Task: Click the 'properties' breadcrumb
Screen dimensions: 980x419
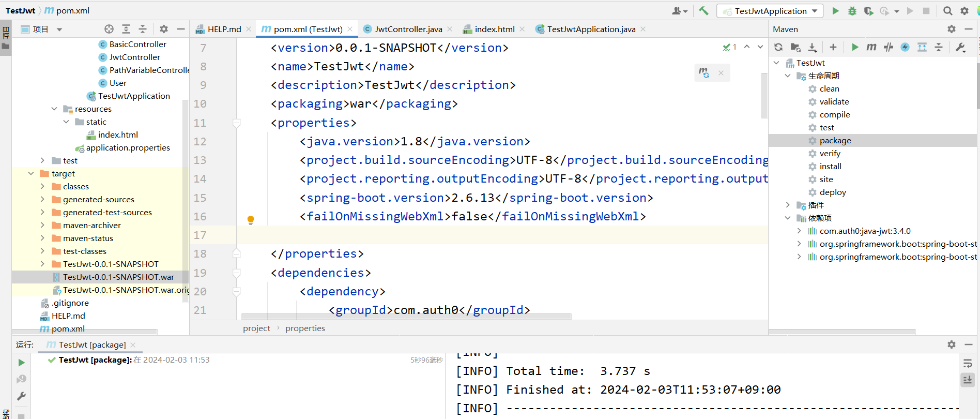Action: [x=305, y=328]
